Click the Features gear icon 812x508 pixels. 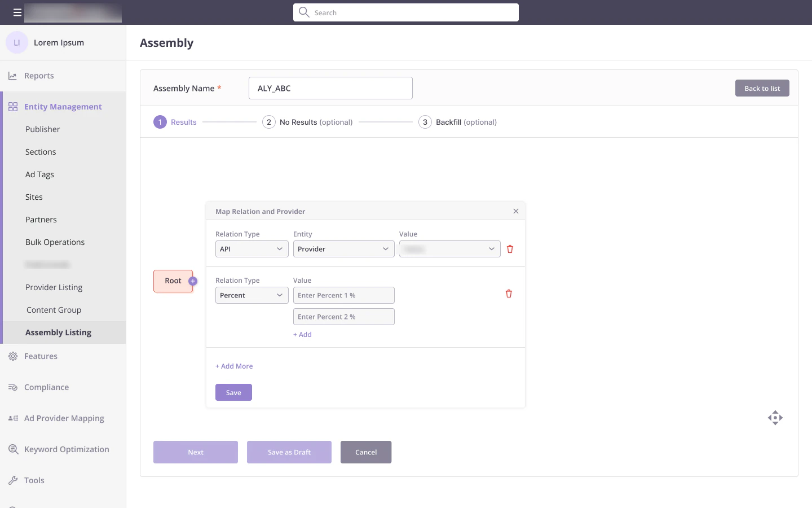[x=13, y=356]
